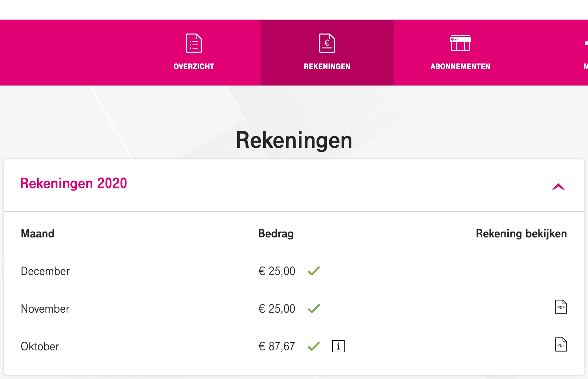
Task: Open the November PDF invoice
Action: coord(561,307)
